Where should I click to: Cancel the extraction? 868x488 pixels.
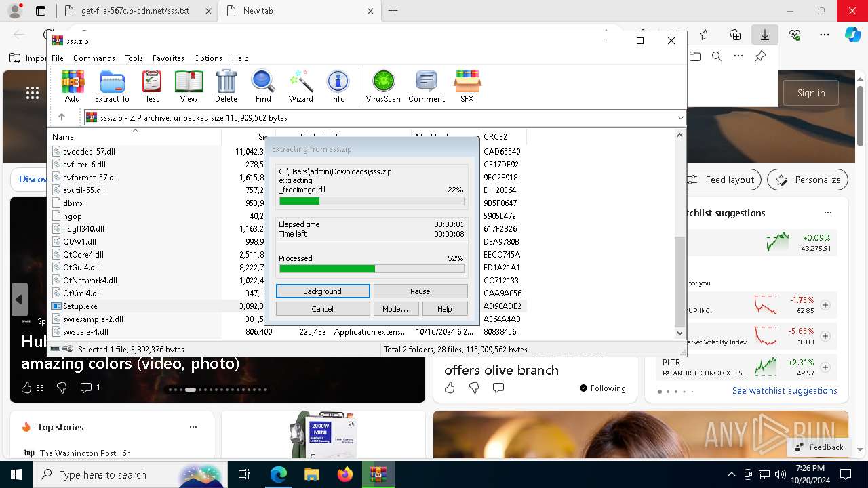pos(323,309)
